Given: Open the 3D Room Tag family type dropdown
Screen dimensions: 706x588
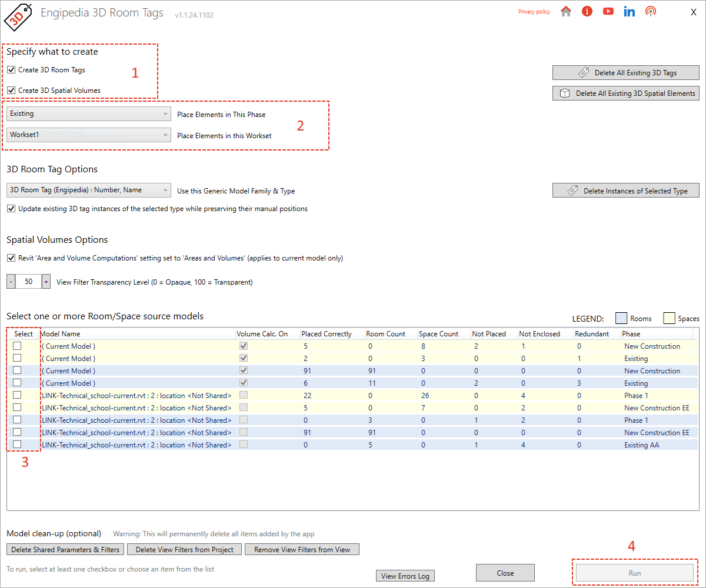Looking at the screenshot, I should [89, 190].
